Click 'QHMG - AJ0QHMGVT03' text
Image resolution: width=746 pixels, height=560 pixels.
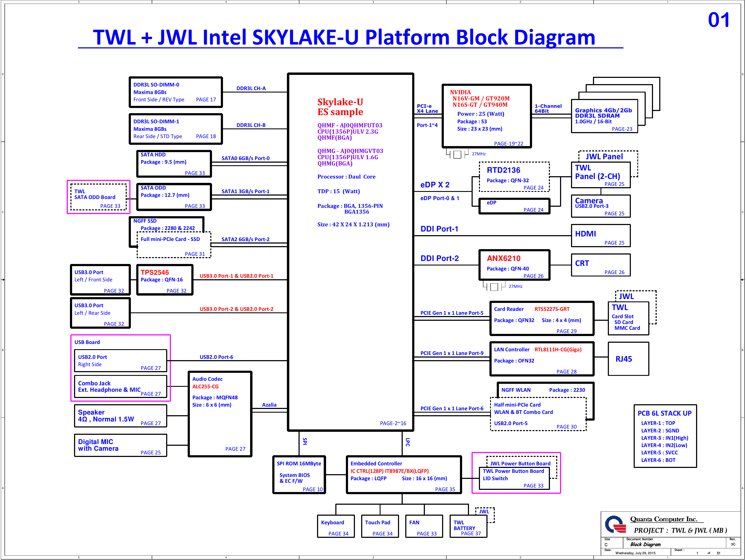(350, 151)
